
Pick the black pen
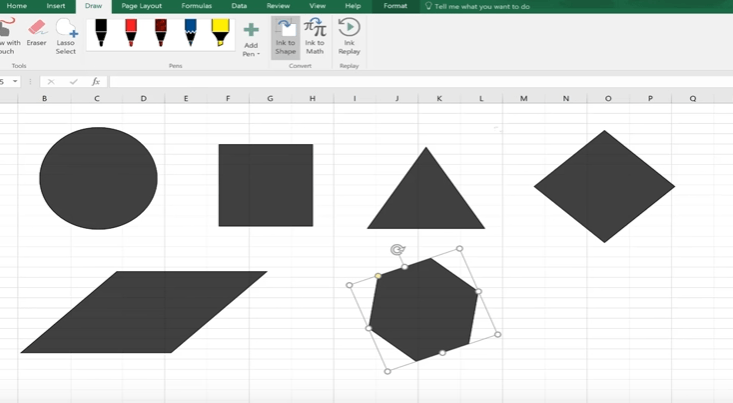pyautogui.click(x=101, y=33)
